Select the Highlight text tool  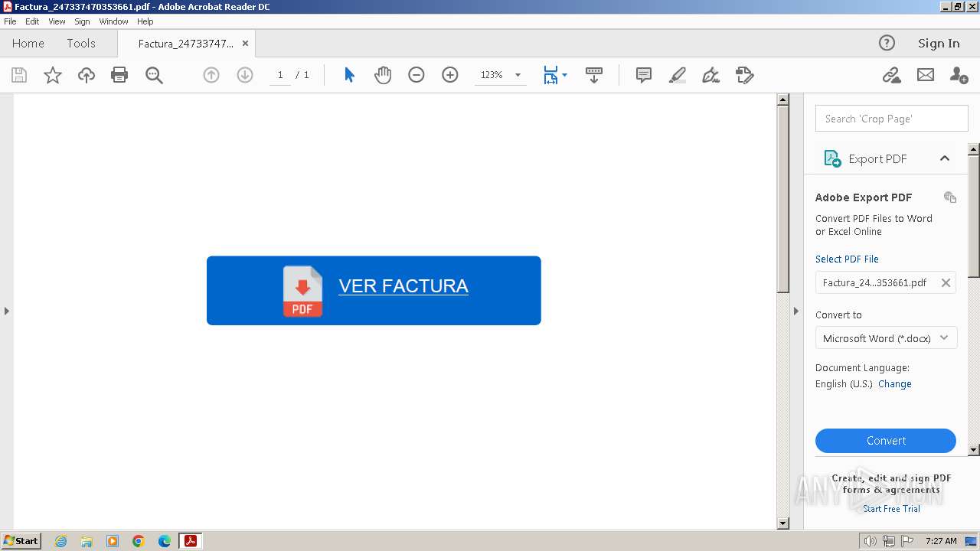678,75
